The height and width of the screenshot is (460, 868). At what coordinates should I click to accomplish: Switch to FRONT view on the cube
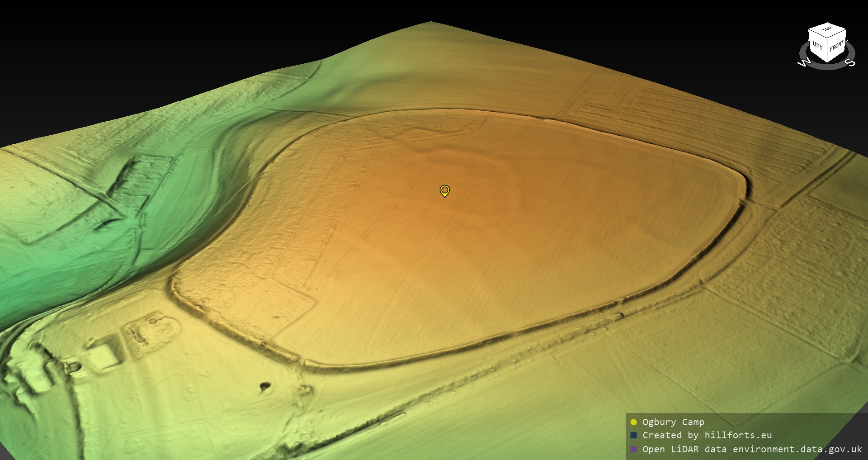coord(836,47)
